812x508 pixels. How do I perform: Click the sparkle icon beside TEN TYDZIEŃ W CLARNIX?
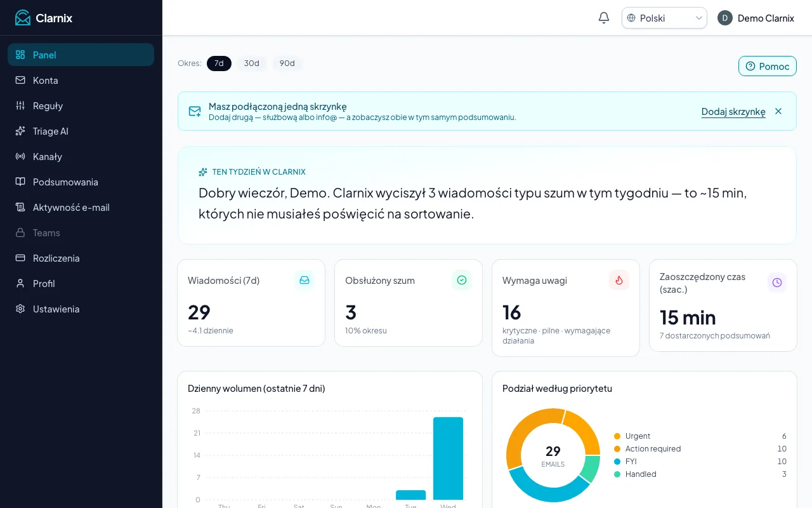pyautogui.click(x=203, y=172)
